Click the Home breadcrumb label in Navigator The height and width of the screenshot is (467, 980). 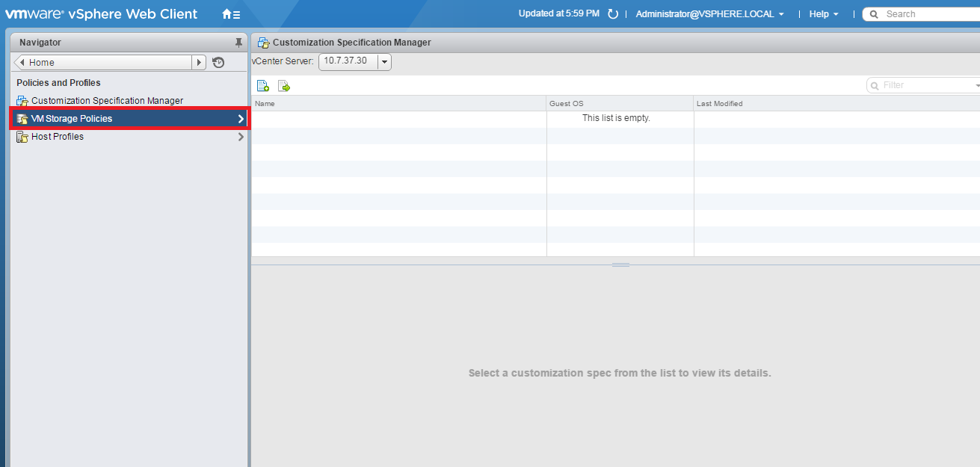(42, 63)
